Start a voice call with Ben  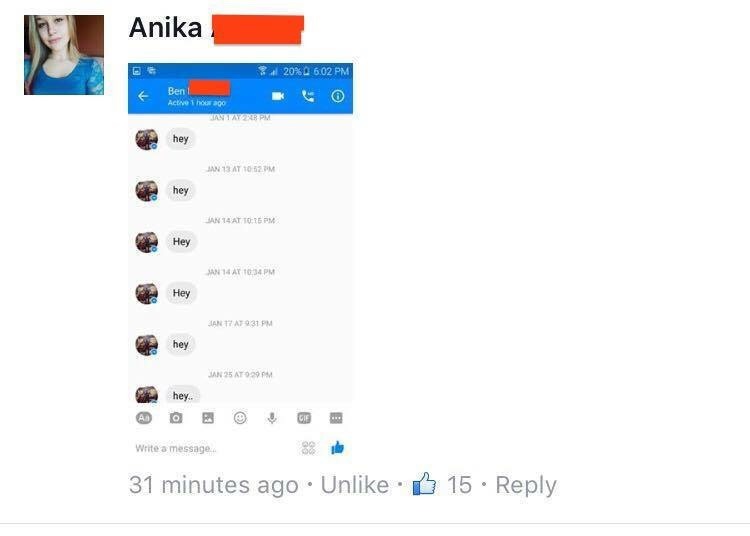308,96
